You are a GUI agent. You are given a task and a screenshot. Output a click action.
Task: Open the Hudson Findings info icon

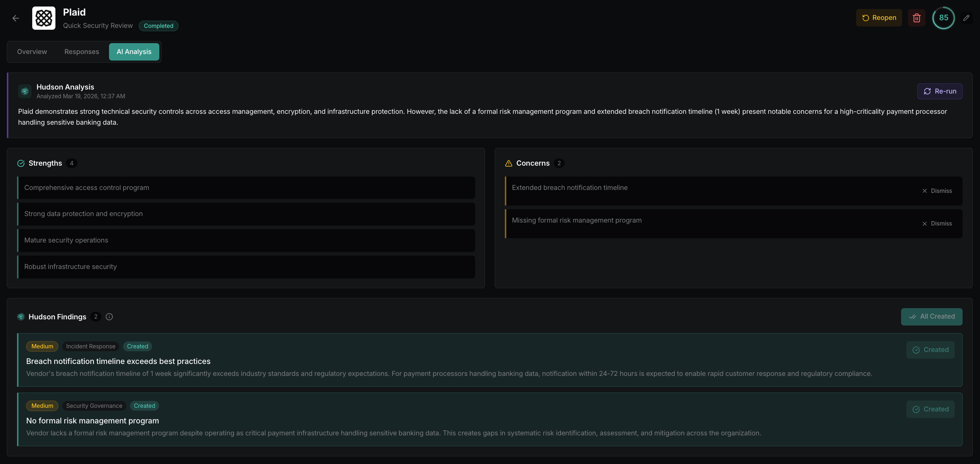pyautogui.click(x=109, y=317)
